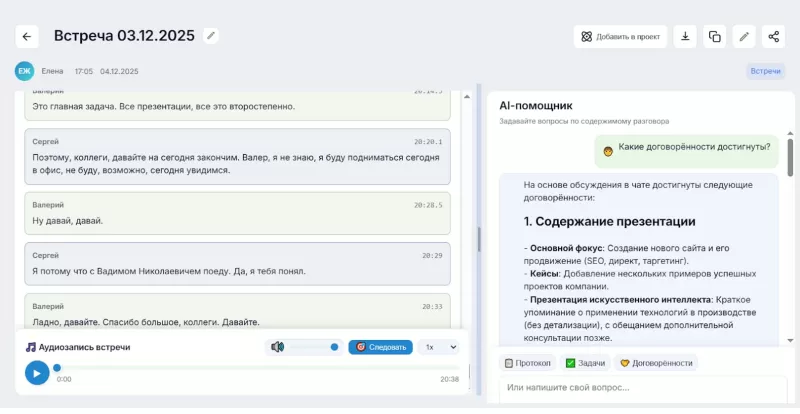Focus the 'Или напишите свой вопрос...' input
This screenshot has width=800, height=414.
coord(643,388)
